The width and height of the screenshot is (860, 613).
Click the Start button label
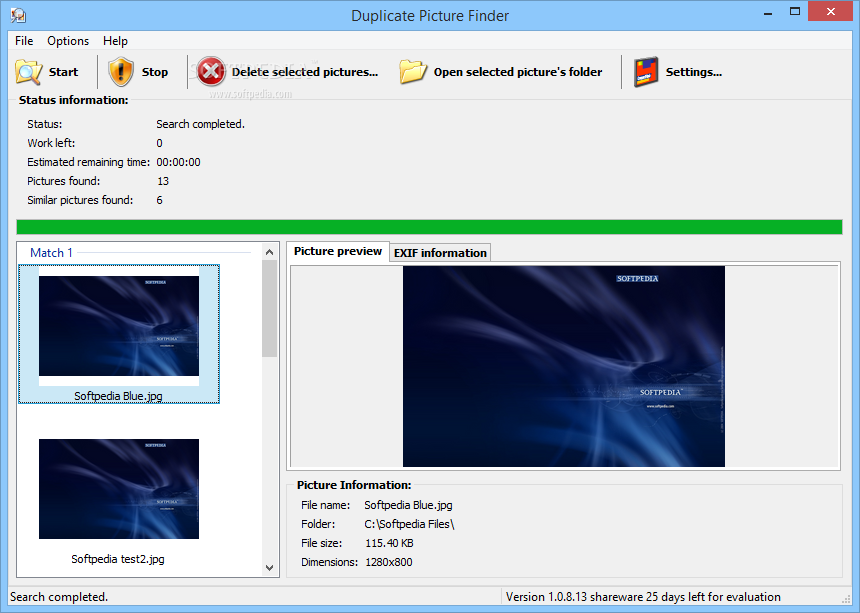tap(64, 72)
